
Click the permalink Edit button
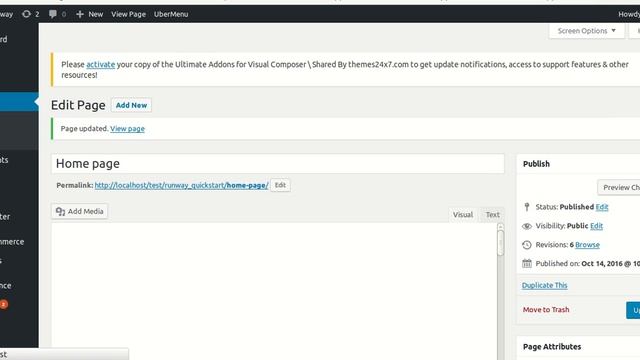[x=280, y=185]
